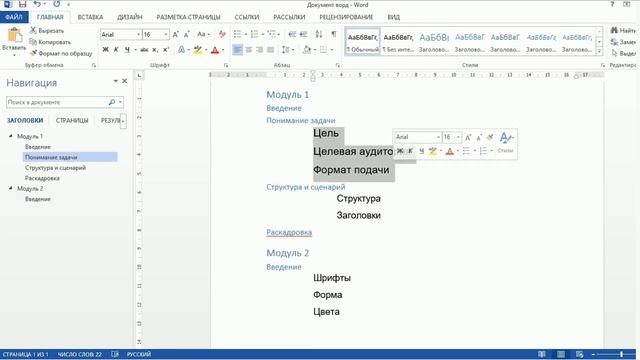Close the Navigation pane with the X
The width and height of the screenshot is (640, 360).
124,81
